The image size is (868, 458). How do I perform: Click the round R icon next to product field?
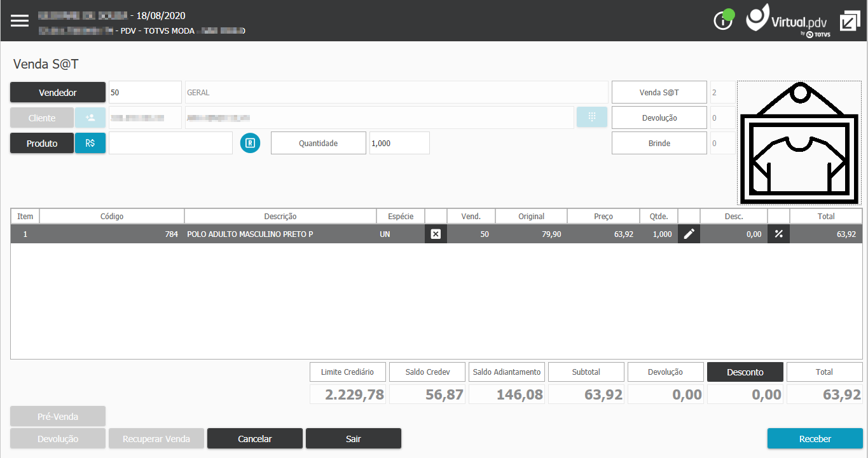pyautogui.click(x=251, y=143)
